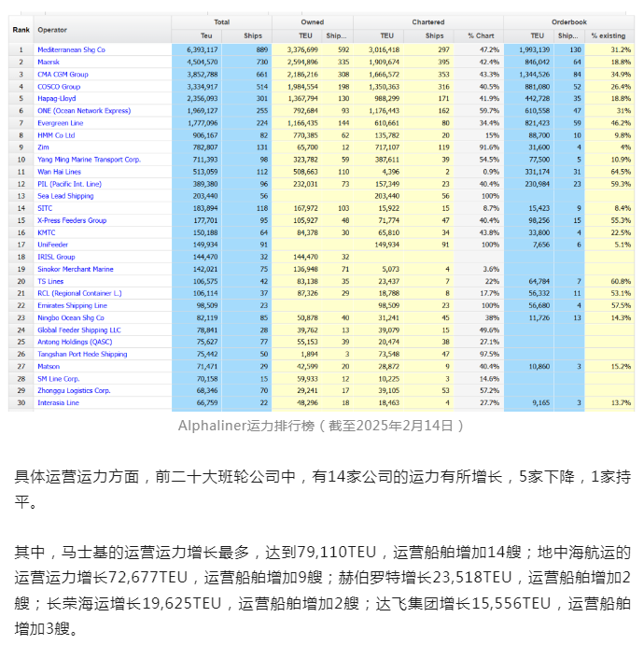Click the Matson operator link
The height and width of the screenshot is (645, 644).
49,367
